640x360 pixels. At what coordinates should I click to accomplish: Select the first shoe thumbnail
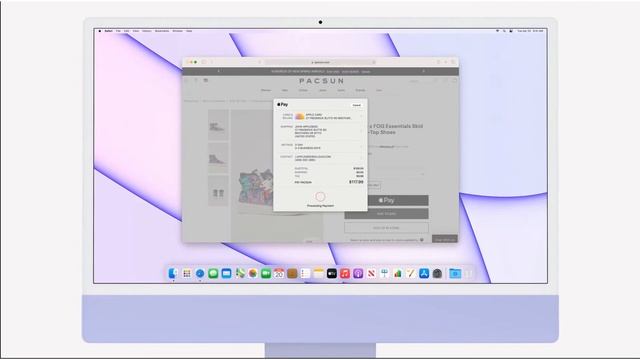(218, 125)
